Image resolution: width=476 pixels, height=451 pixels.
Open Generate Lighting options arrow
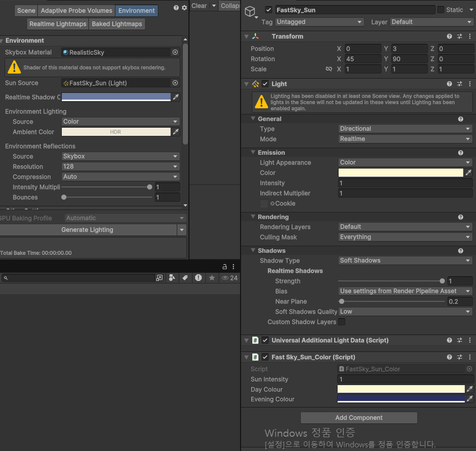(x=181, y=230)
